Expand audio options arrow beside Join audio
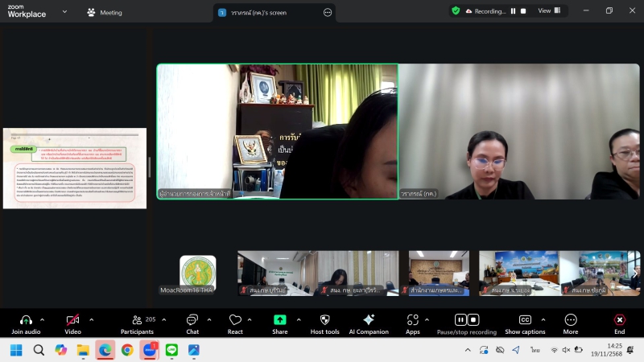This screenshot has height=362, width=644. (x=45, y=319)
